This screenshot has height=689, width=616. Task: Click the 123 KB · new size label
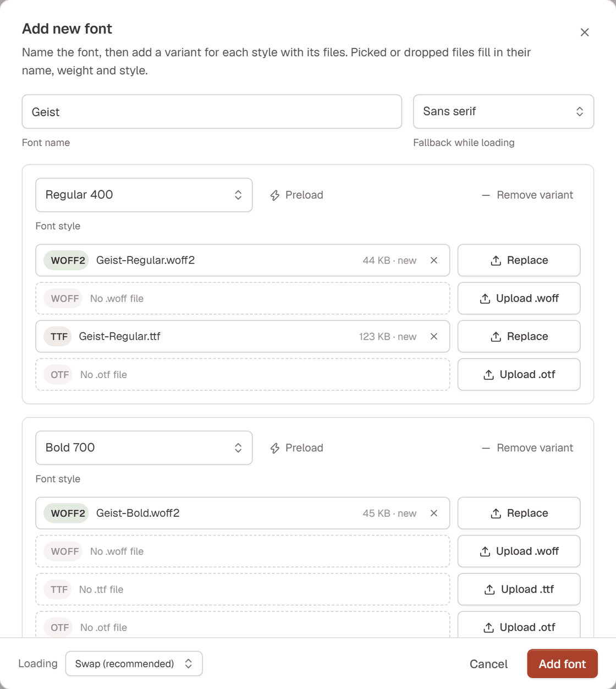(x=388, y=336)
